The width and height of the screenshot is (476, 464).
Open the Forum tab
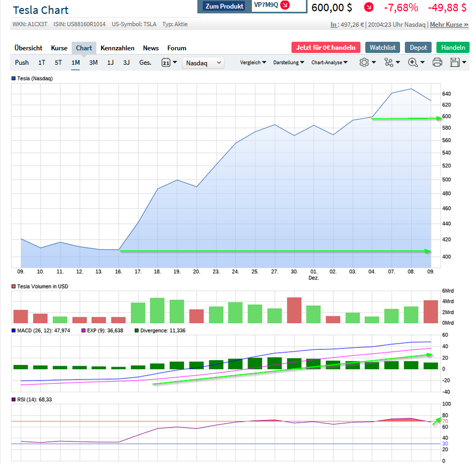click(x=176, y=48)
